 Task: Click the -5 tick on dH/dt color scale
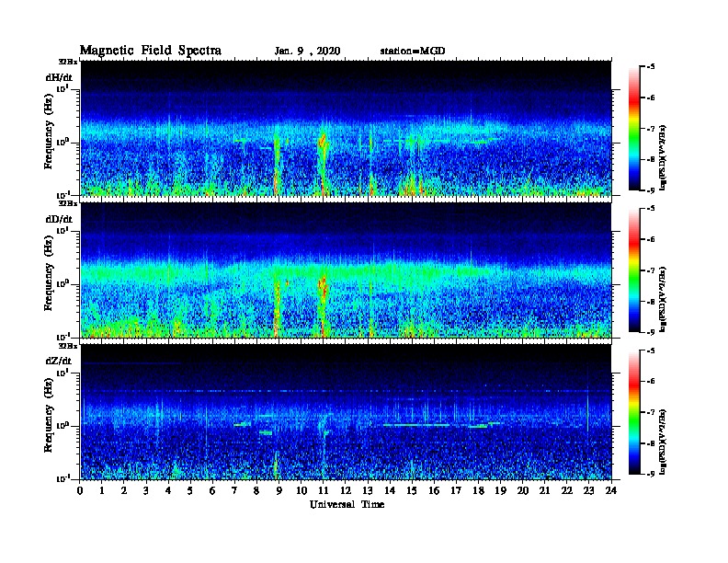[650, 67]
